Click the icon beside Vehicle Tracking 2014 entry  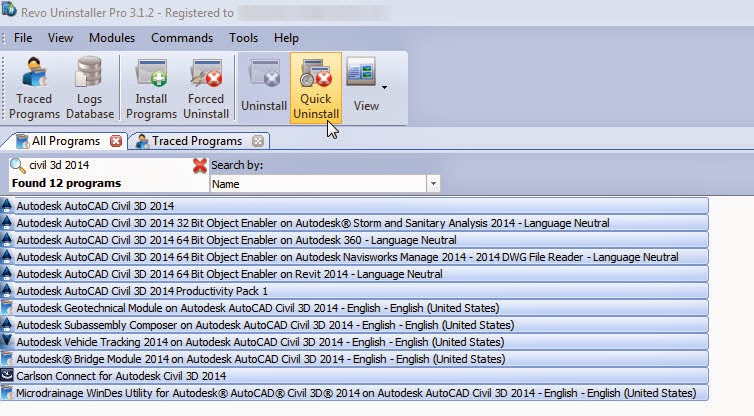7,341
